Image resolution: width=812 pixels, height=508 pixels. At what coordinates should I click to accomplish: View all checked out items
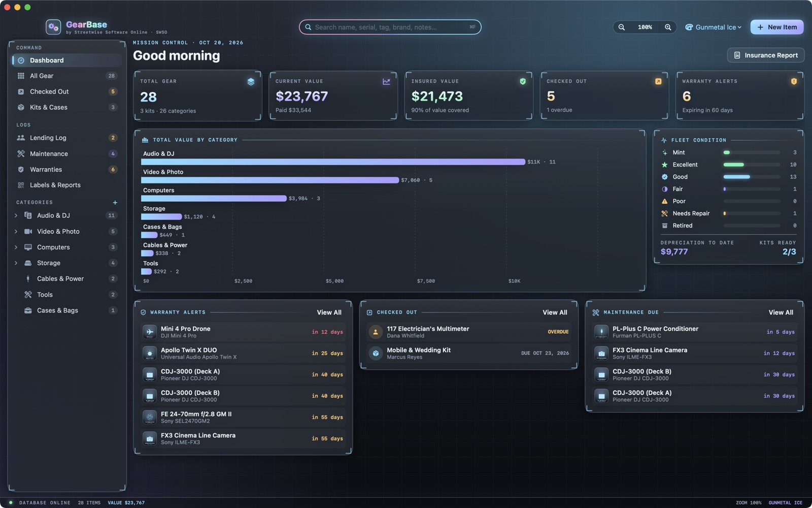(x=555, y=313)
